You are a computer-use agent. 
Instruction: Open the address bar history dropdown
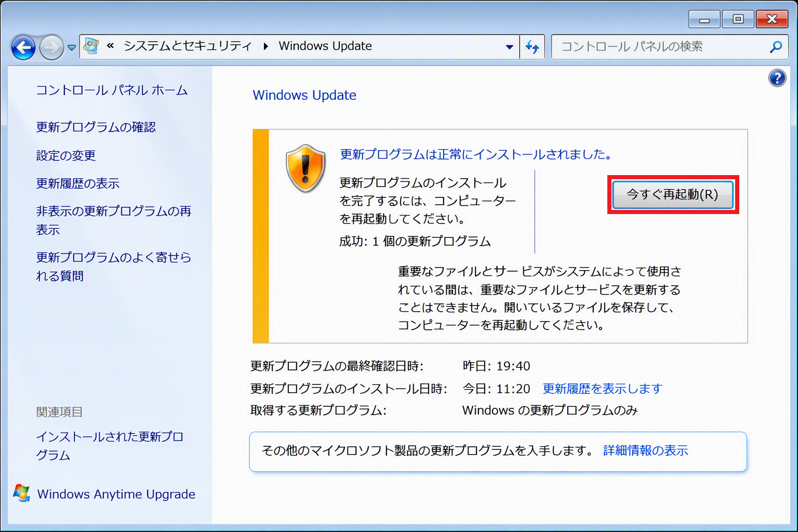pyautogui.click(x=510, y=47)
